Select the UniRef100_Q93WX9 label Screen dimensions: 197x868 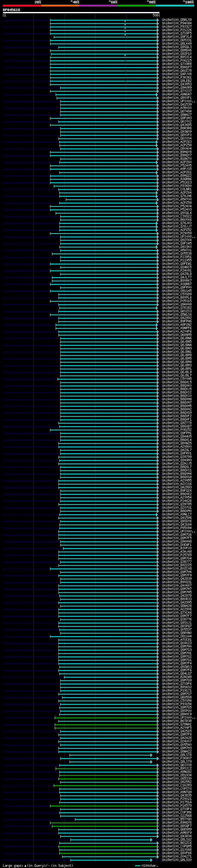(177, 132)
